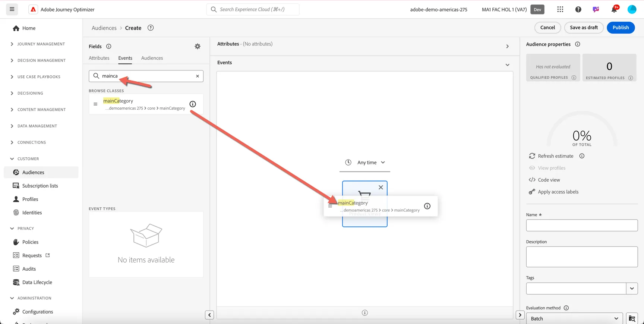Click the Publish button
Viewport: 644px width, 324px height.
click(621, 28)
